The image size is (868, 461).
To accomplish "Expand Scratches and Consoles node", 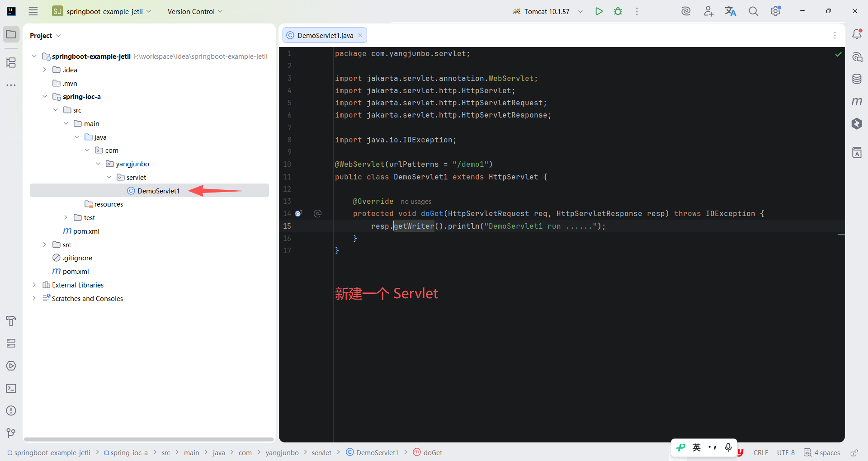I will click(x=34, y=298).
